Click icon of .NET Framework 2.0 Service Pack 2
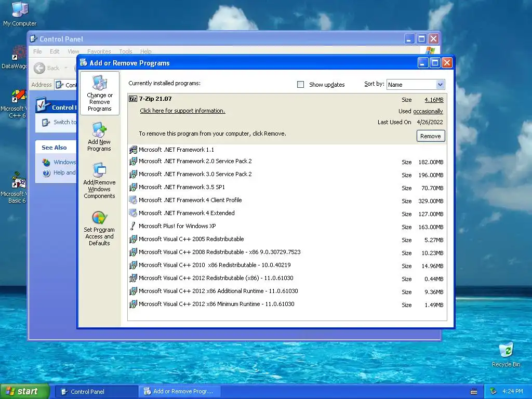 [133, 161]
